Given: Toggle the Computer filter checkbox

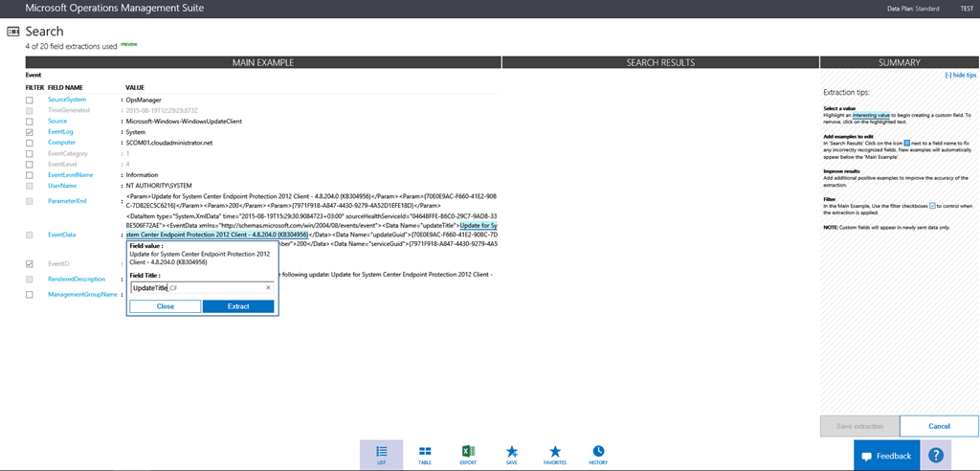Looking at the screenshot, I should click(30, 143).
